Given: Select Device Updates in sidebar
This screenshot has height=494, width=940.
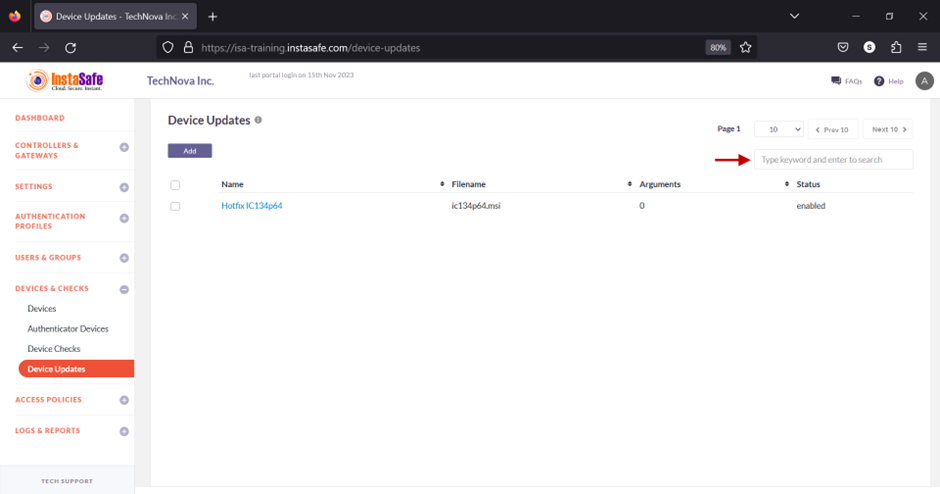Looking at the screenshot, I should point(76,369).
